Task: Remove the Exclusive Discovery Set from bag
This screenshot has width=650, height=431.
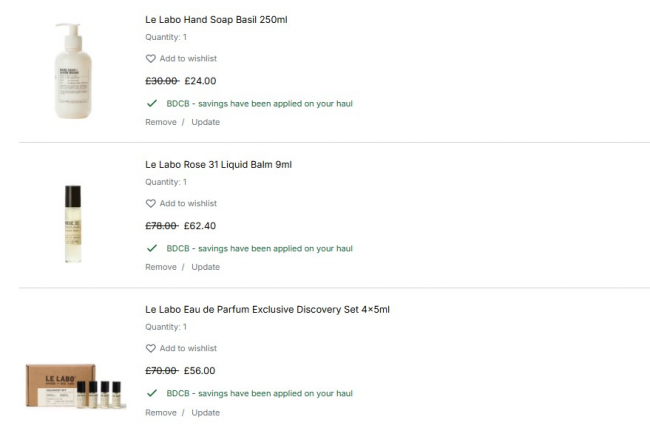Action: point(160,412)
